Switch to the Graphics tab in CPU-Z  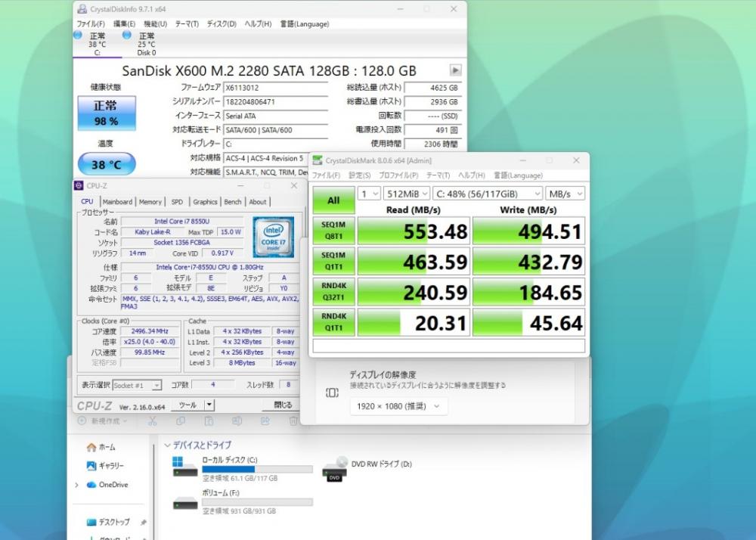[x=206, y=201]
